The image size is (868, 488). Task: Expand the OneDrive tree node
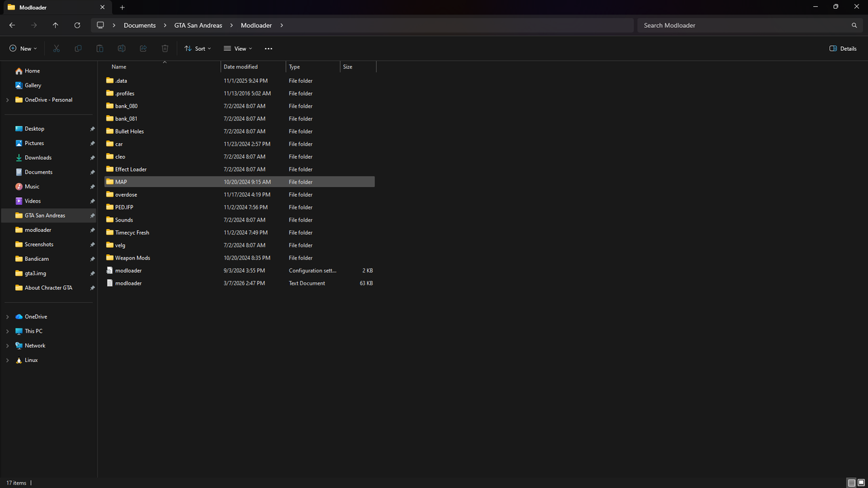coord(7,317)
